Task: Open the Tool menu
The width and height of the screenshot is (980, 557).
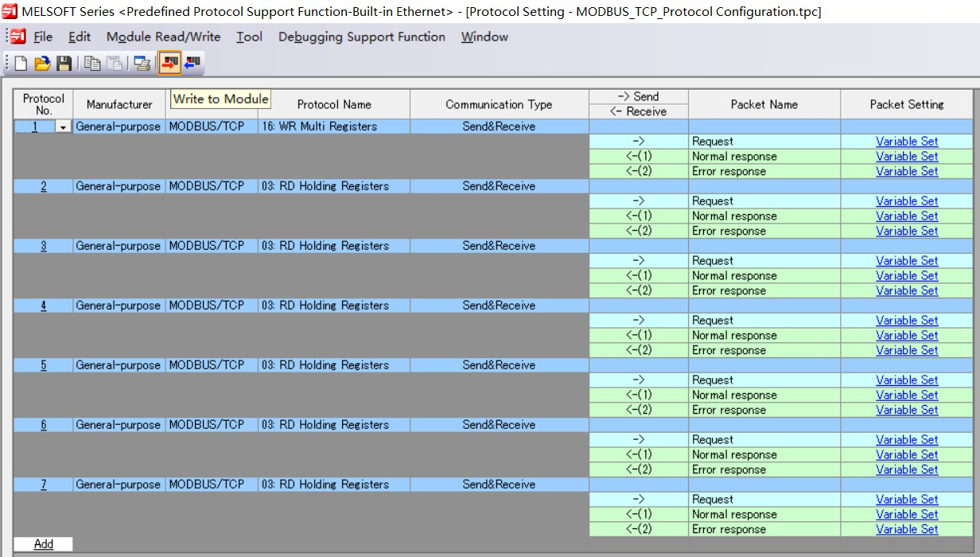Action: point(249,37)
